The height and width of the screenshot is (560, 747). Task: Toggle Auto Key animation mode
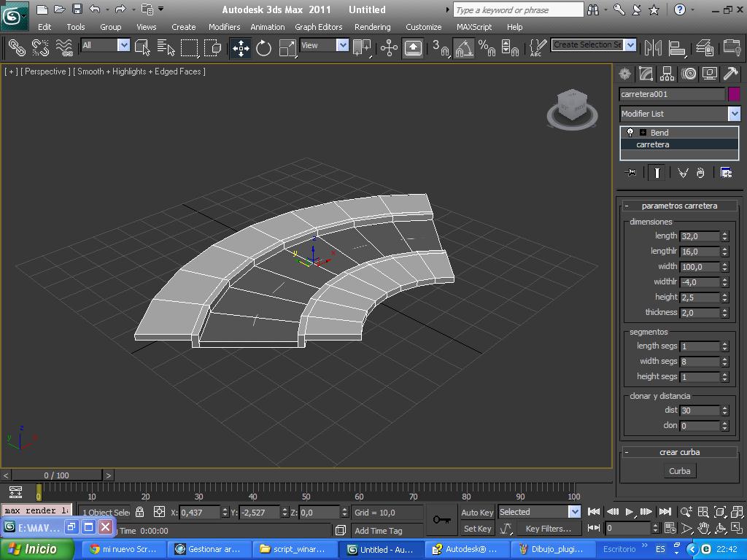coord(477,513)
